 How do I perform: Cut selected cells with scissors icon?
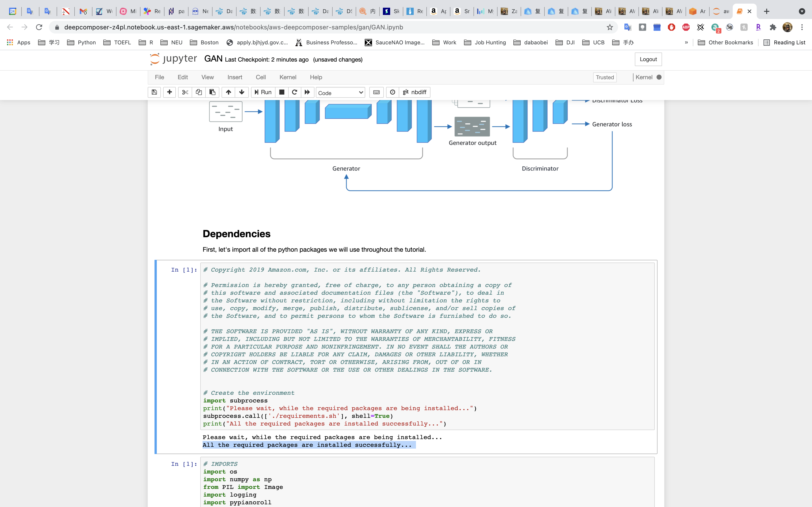point(185,92)
